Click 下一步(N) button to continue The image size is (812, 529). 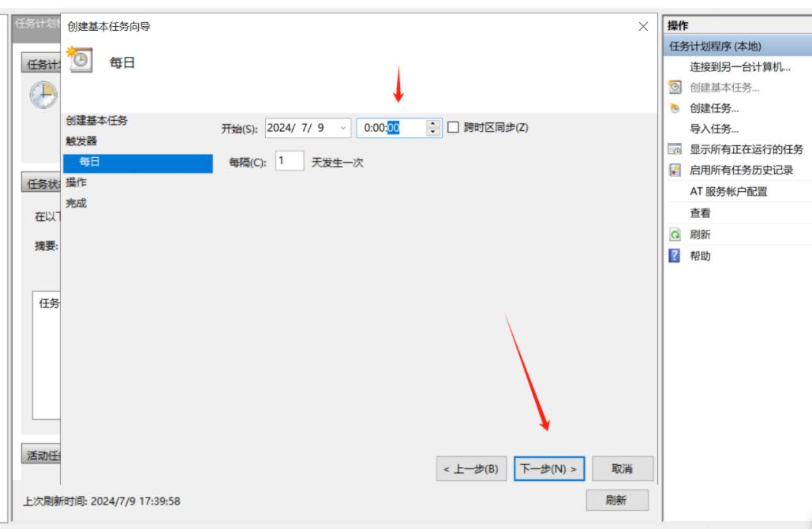pyautogui.click(x=549, y=468)
